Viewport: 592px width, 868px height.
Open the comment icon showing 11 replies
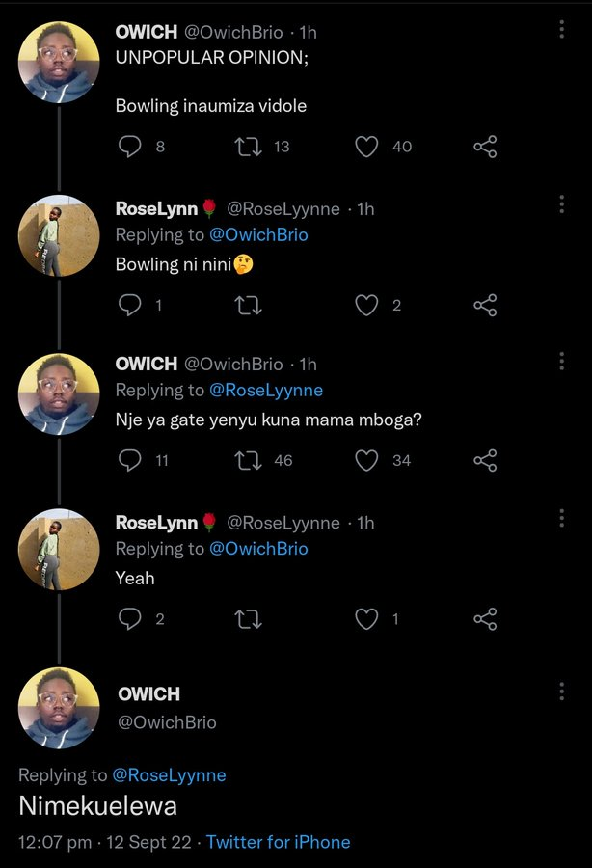(x=130, y=461)
